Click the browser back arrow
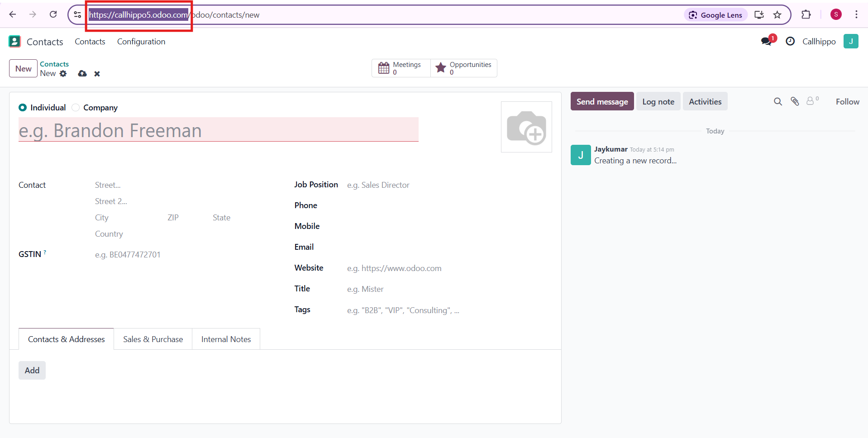This screenshot has height=438, width=868. click(13, 14)
